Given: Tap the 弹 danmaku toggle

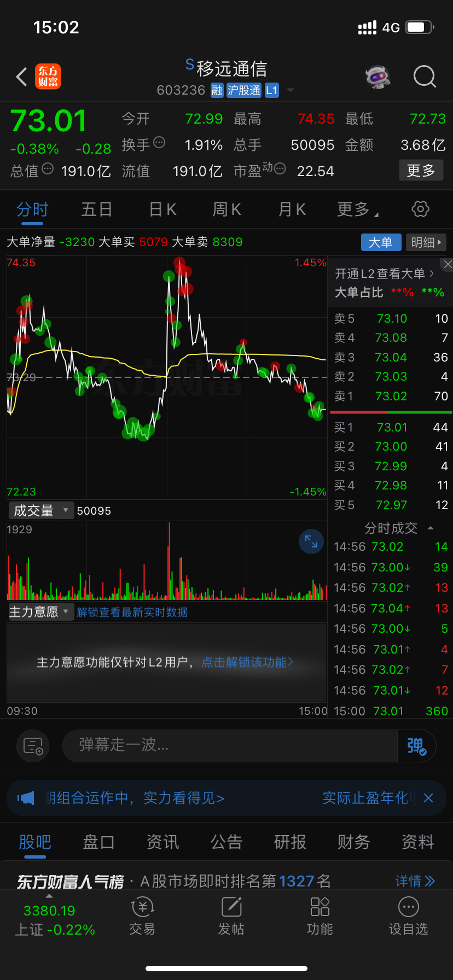Looking at the screenshot, I should click(x=416, y=746).
